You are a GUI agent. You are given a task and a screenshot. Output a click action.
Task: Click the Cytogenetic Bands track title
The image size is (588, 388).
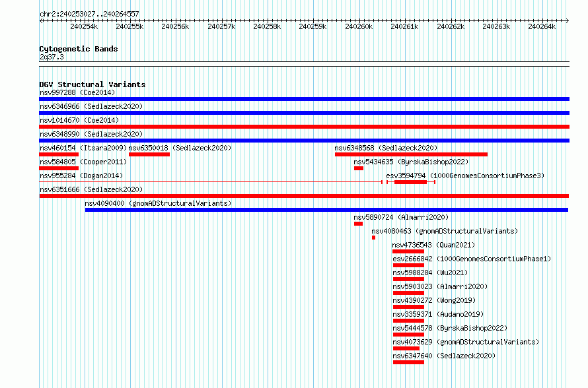(79, 49)
